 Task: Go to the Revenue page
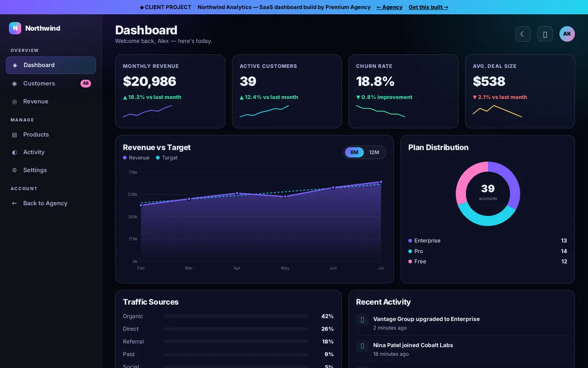(51, 102)
